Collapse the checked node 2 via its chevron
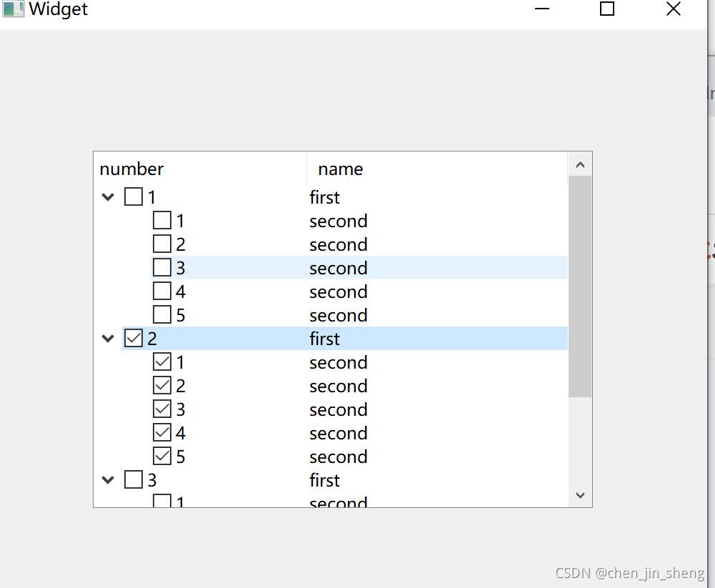715x588 pixels. [x=108, y=339]
